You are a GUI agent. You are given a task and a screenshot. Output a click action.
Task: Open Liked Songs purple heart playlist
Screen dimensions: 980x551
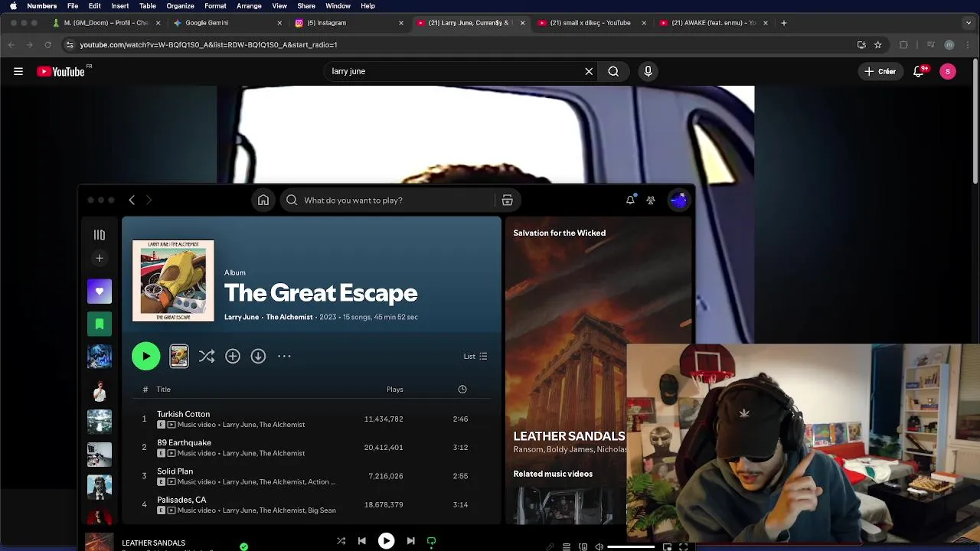coord(100,292)
